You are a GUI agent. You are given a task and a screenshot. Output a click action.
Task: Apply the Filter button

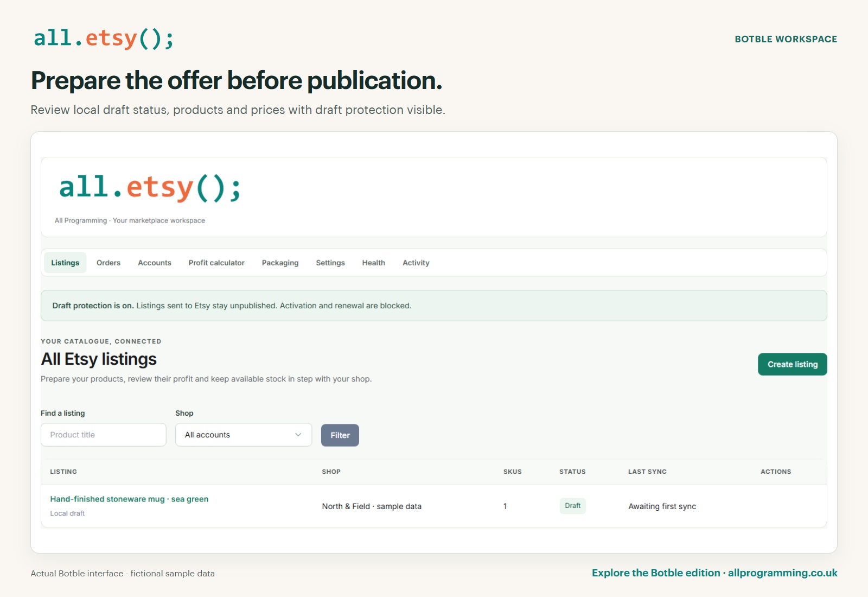click(340, 435)
